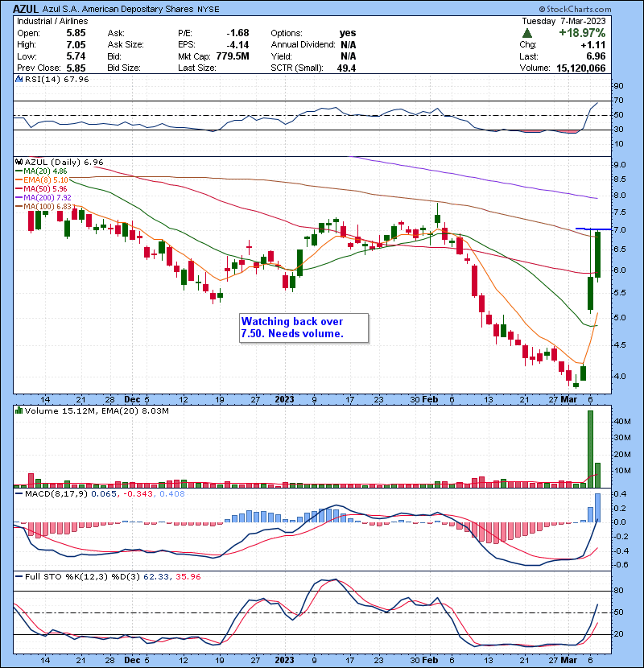Click the tallest green volume bar on March 6
Image resolution: width=644 pixels, height=668 pixels.
pos(590,448)
